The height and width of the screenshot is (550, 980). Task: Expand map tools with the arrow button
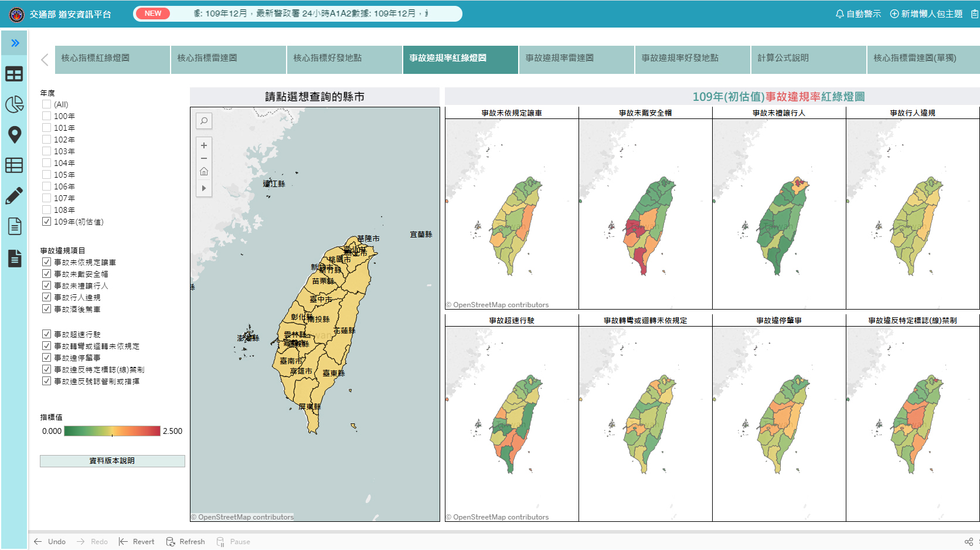204,188
